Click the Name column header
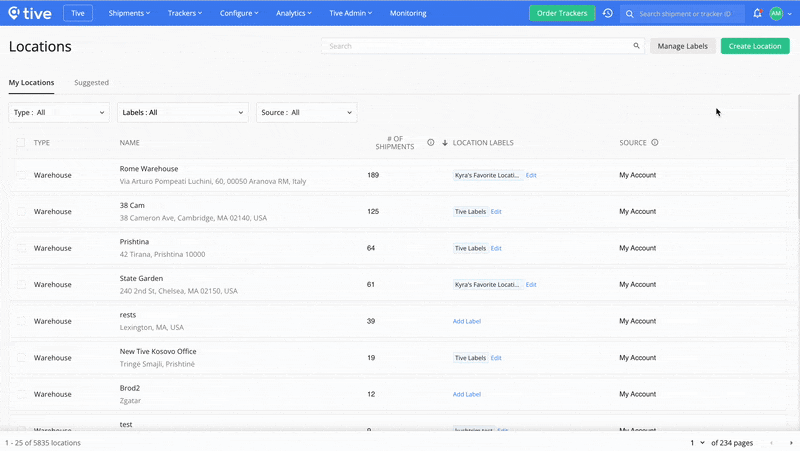Image resolution: width=800 pixels, height=451 pixels. pyautogui.click(x=130, y=142)
